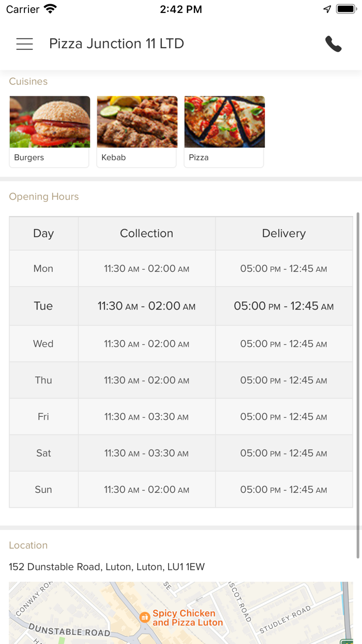362x644 pixels.
Task: Click the Collection column header
Action: click(146, 233)
